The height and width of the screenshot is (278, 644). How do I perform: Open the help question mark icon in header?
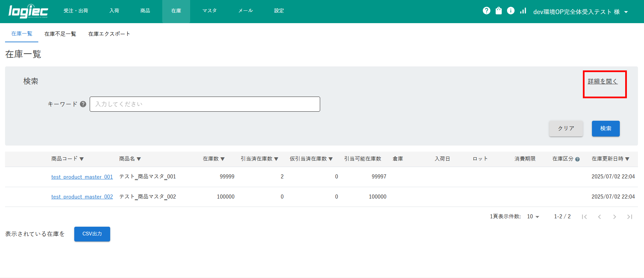click(486, 11)
